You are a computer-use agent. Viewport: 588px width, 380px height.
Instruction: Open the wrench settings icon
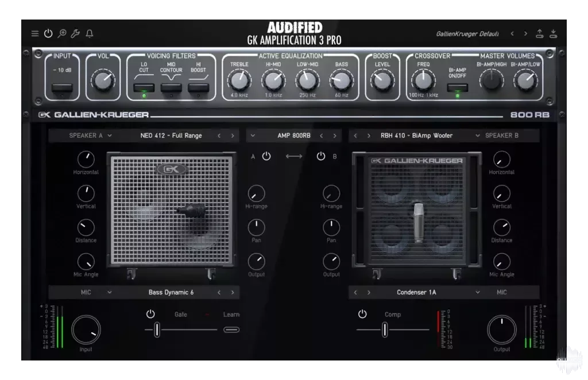point(75,34)
